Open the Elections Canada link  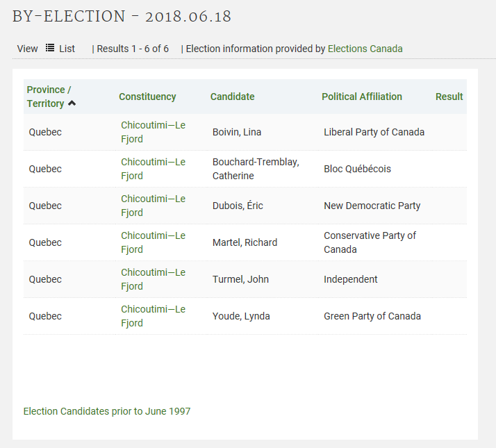[x=365, y=49]
